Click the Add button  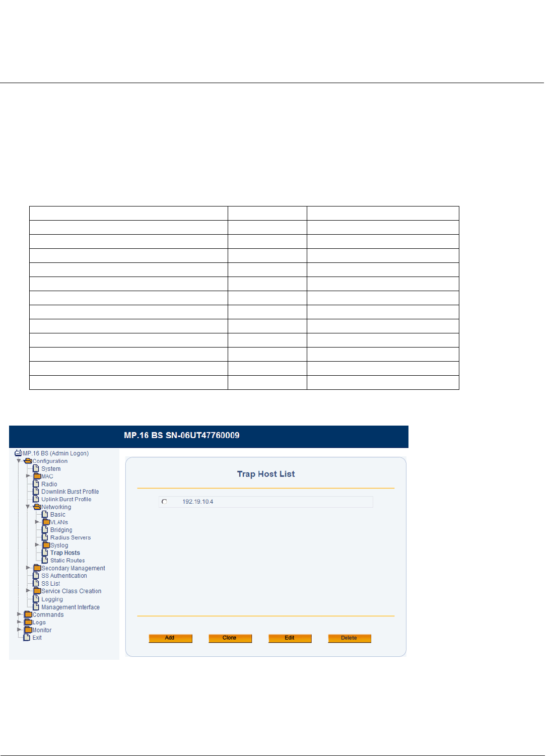170,638
